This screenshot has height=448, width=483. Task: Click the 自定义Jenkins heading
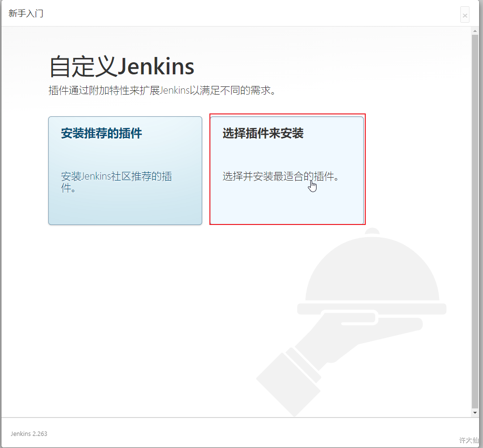pos(122,66)
